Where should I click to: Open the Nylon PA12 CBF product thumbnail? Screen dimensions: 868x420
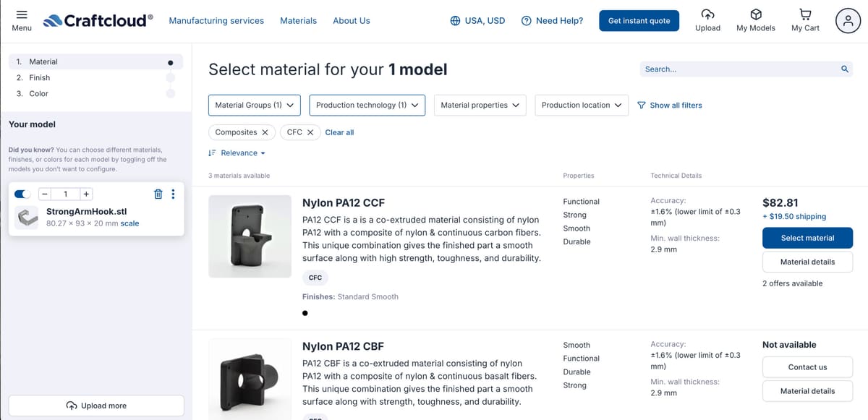point(250,379)
